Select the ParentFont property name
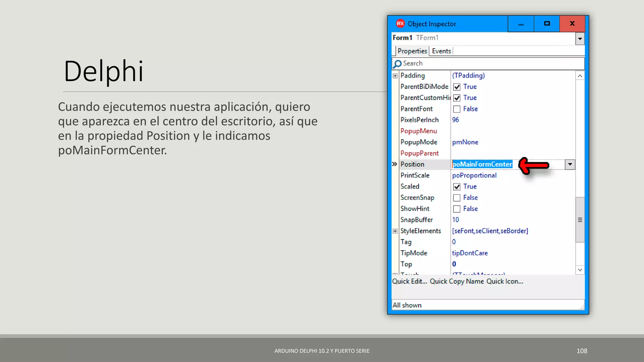 (x=417, y=109)
